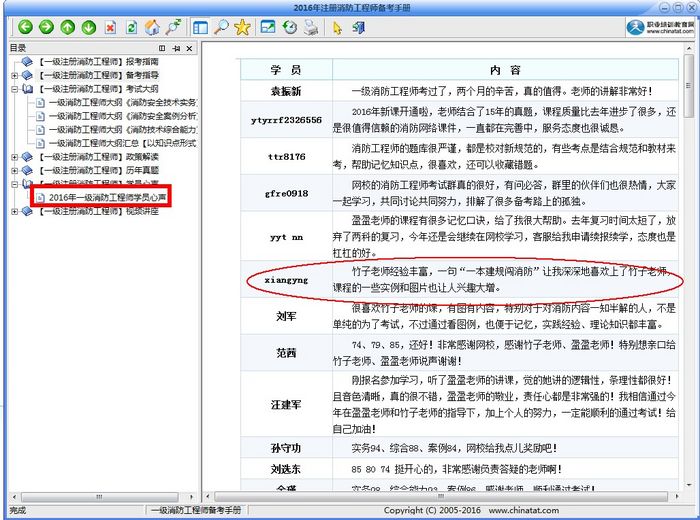
Task: Click the content pane horizontal scrollbar
Action: tap(441, 496)
